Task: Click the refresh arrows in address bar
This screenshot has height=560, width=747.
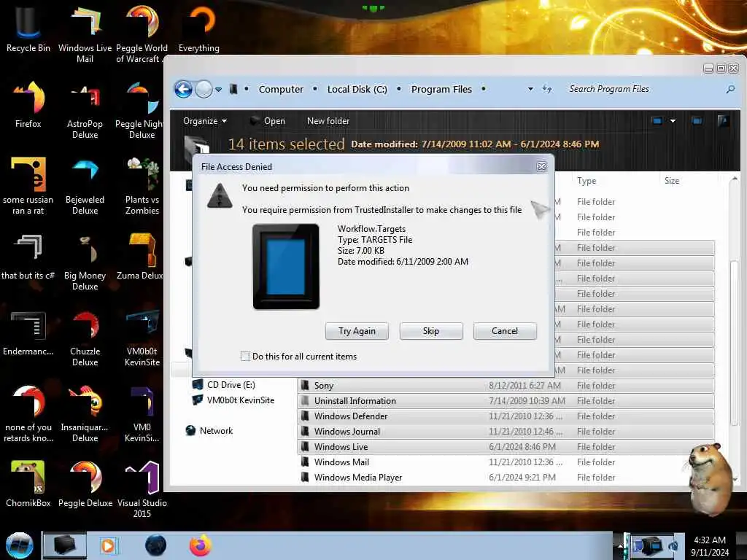Action: tap(547, 89)
